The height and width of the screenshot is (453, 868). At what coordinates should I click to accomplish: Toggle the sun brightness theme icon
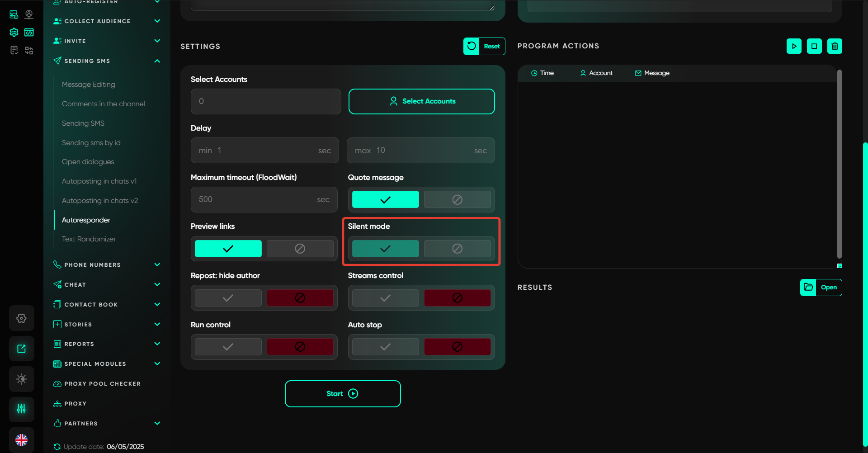[x=21, y=379]
